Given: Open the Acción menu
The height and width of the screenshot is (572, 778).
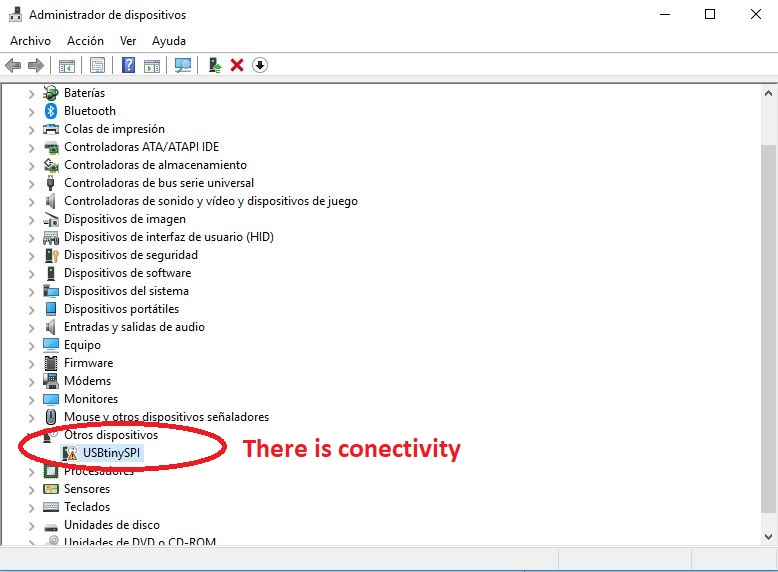Looking at the screenshot, I should point(85,41).
